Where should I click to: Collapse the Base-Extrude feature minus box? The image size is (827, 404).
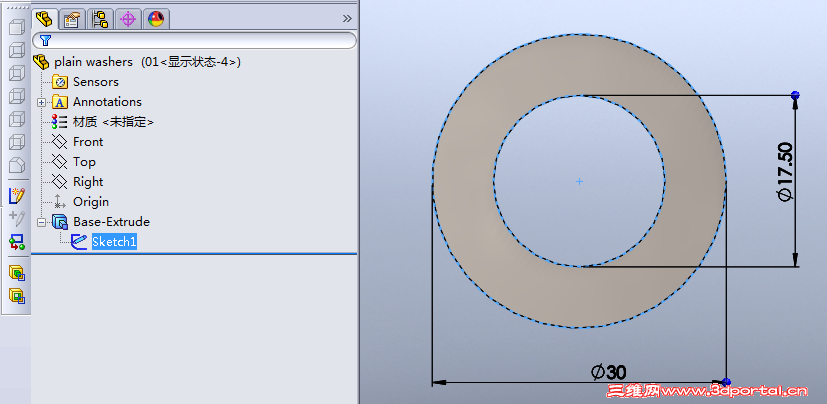point(41,223)
